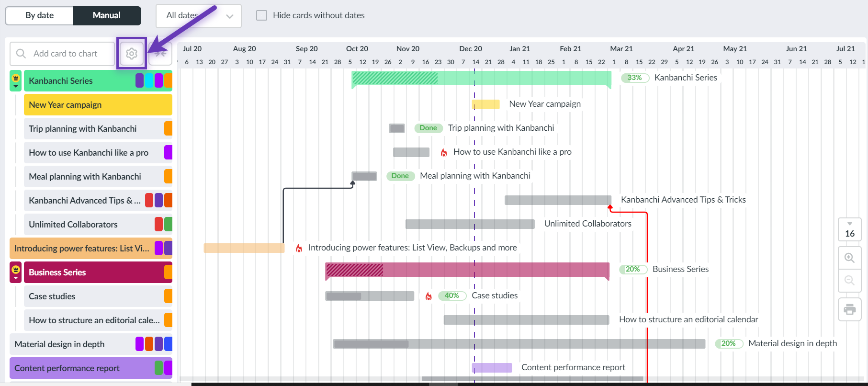Click the collapse-all arrows button beside the gear
Image resolution: width=868 pixels, height=386 pixels.
(x=160, y=54)
